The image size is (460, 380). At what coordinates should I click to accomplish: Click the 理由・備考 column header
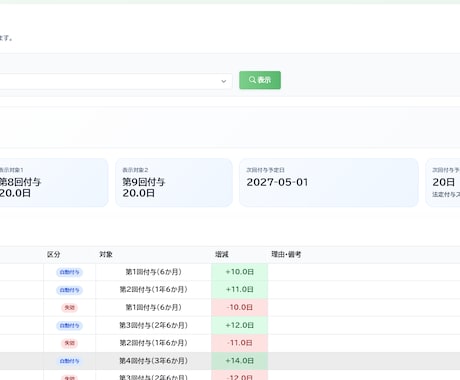coord(286,255)
